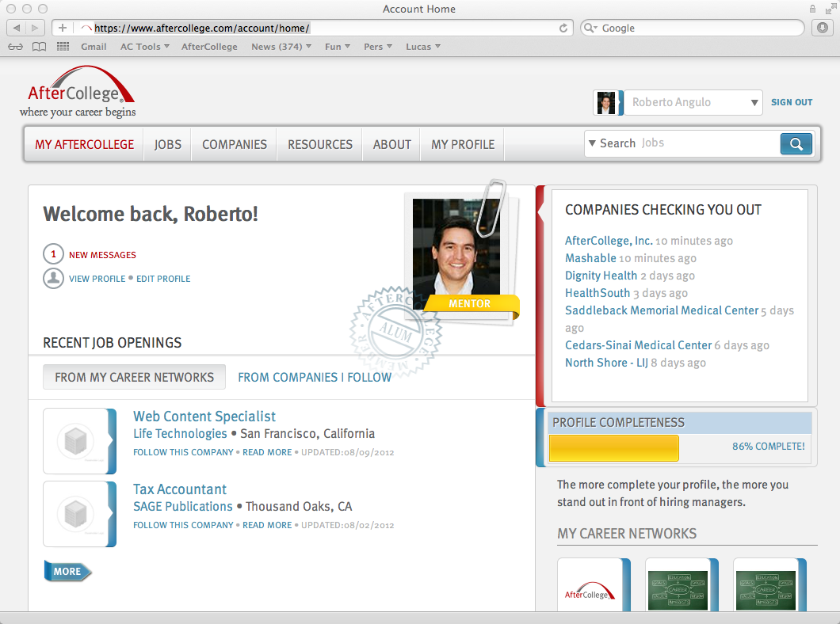
Task: Read more about Tax Accountant job
Action: (267, 525)
